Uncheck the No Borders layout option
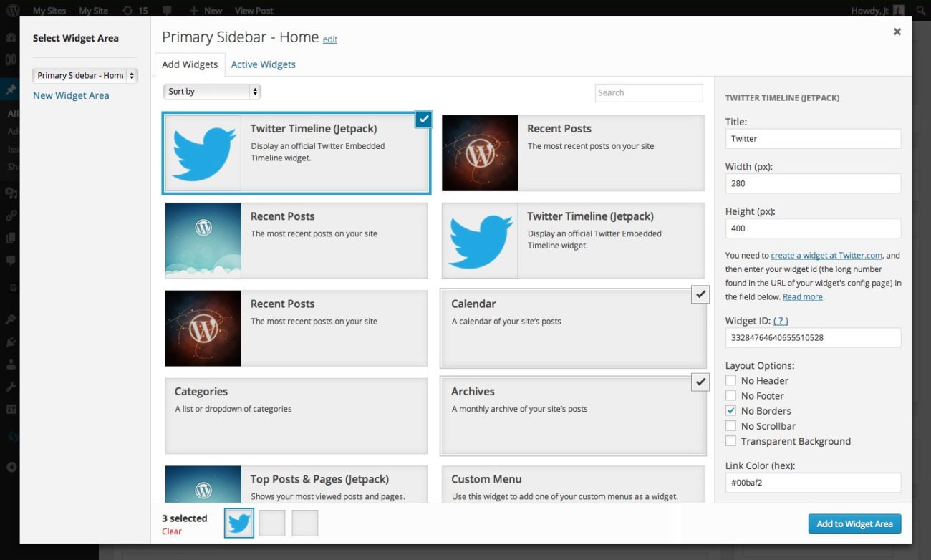This screenshot has width=931, height=560. [x=730, y=410]
